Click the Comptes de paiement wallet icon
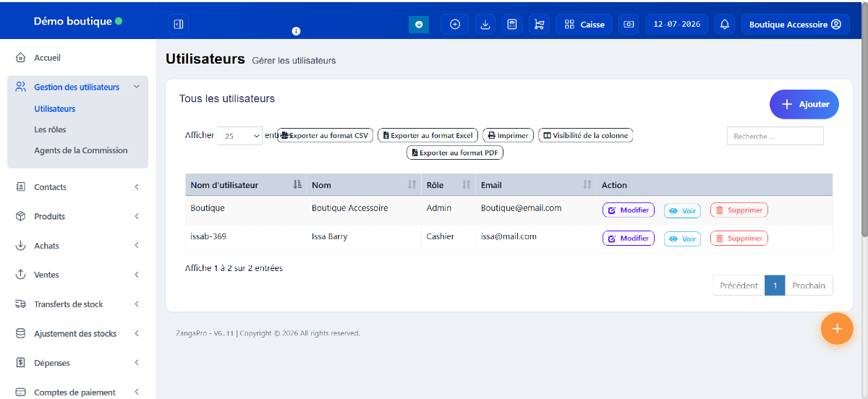Image resolution: width=868 pixels, height=399 pixels. pos(21,392)
